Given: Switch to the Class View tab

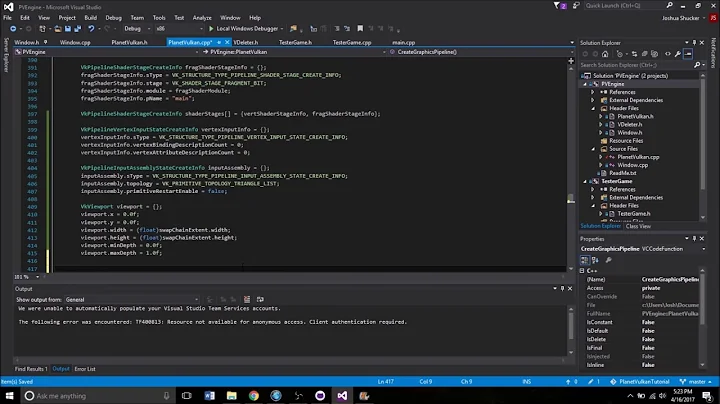Looking at the screenshot, I should [638, 226].
